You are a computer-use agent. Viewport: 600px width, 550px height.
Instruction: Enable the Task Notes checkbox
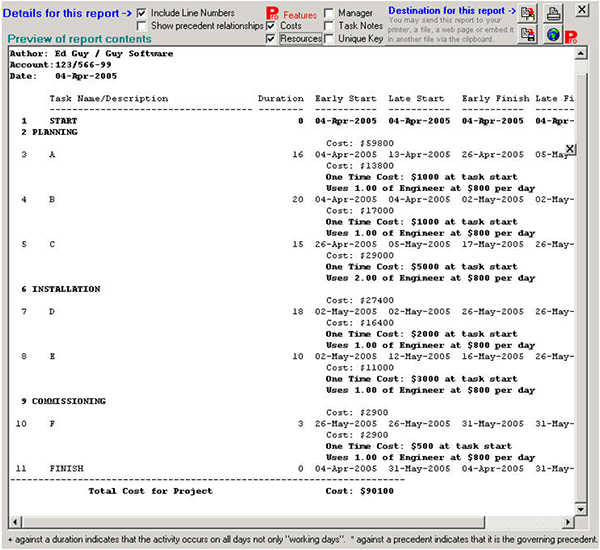328,26
